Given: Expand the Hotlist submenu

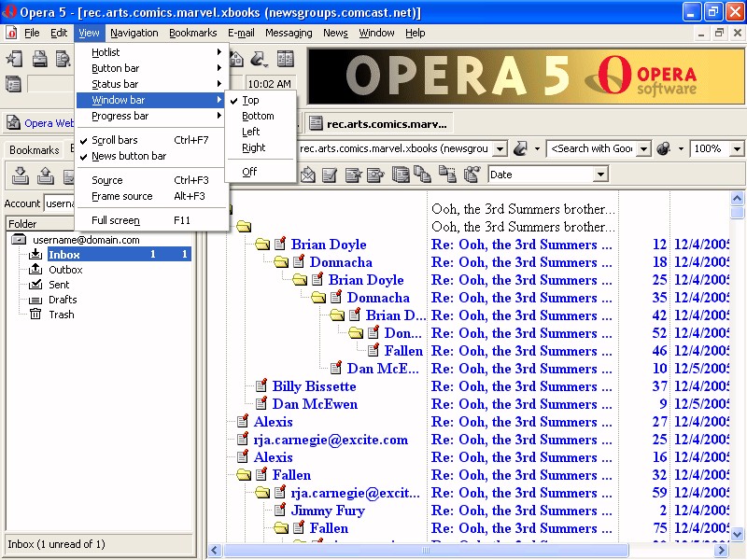Looking at the screenshot, I should pos(151,52).
